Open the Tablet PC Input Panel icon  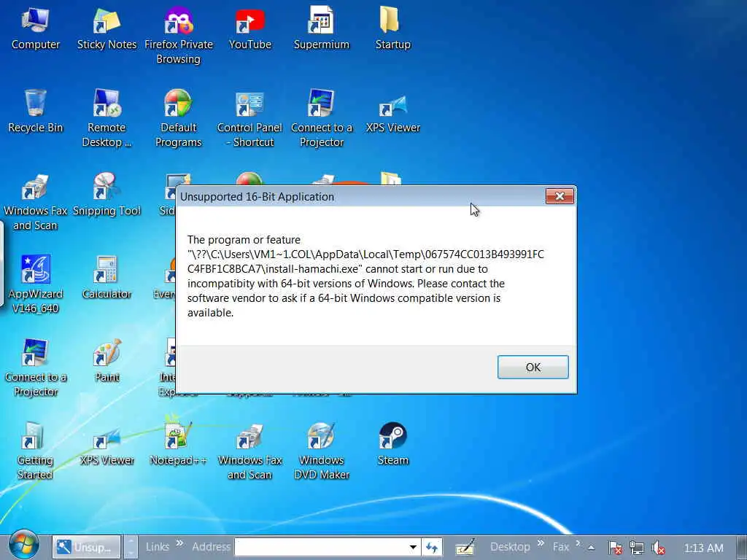(x=465, y=547)
